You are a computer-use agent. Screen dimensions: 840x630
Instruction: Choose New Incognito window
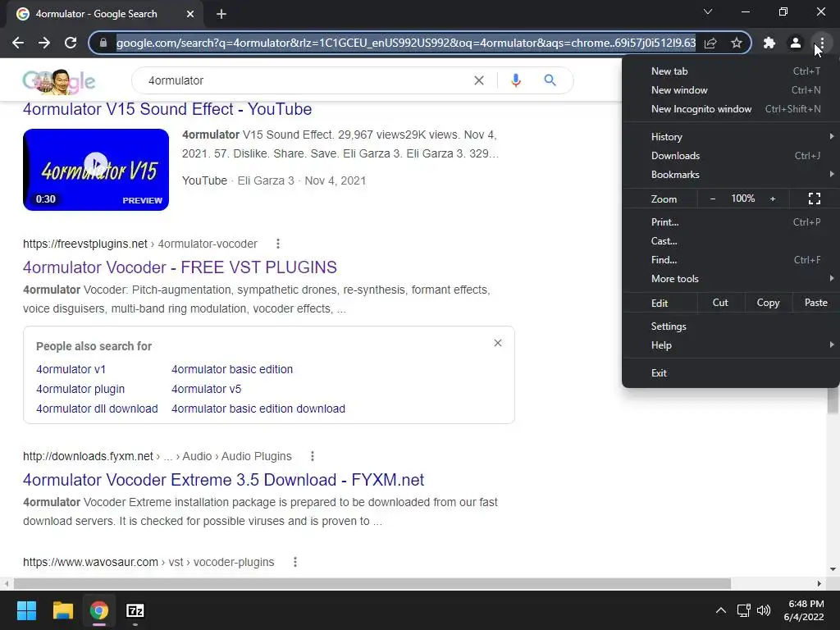(x=731, y=109)
